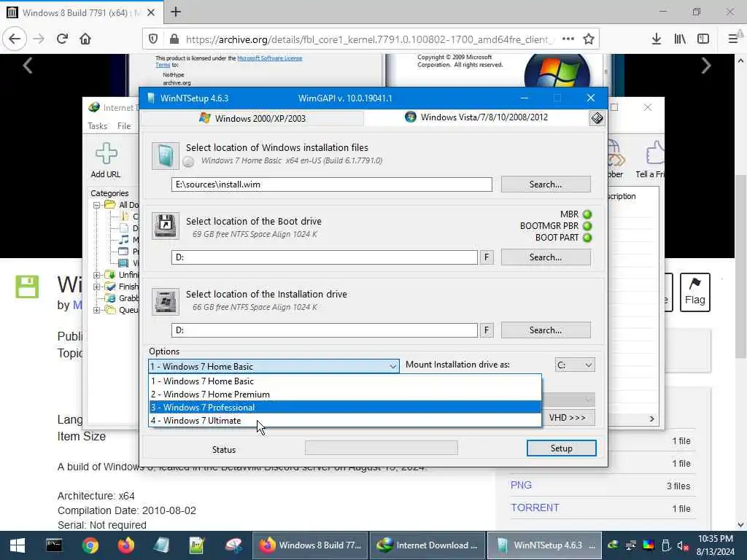
Task: Click the MBR green status indicator
Action: (587, 214)
